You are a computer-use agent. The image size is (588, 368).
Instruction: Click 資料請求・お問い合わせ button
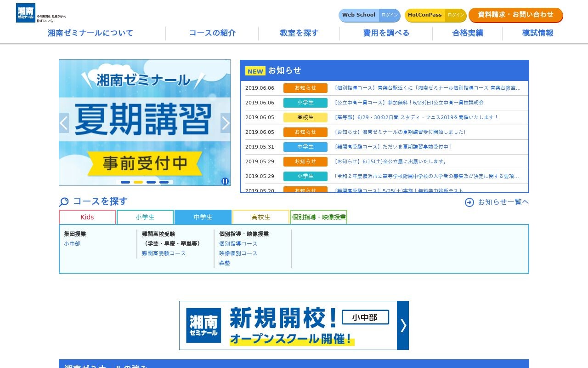click(515, 15)
